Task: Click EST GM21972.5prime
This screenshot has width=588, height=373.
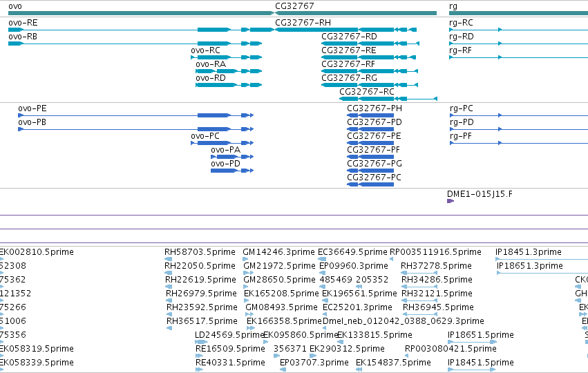Action: coord(279,266)
